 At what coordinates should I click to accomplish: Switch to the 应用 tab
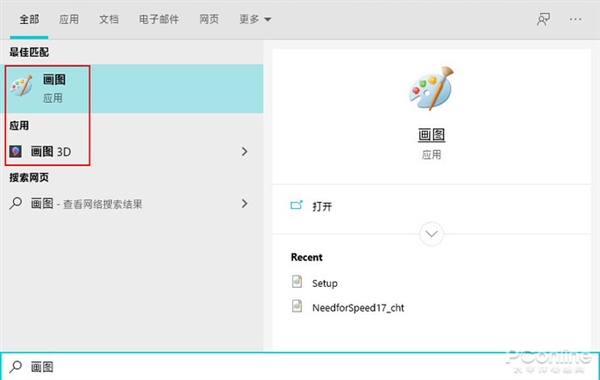[69, 19]
